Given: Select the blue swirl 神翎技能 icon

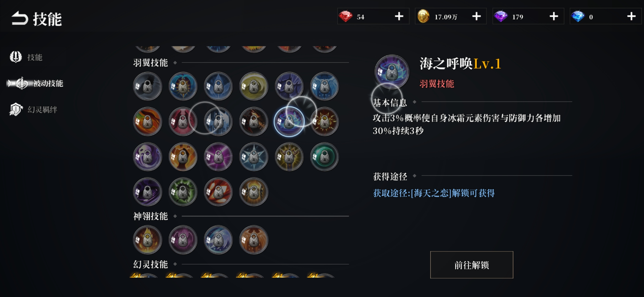Looking at the screenshot, I should coord(218,240).
